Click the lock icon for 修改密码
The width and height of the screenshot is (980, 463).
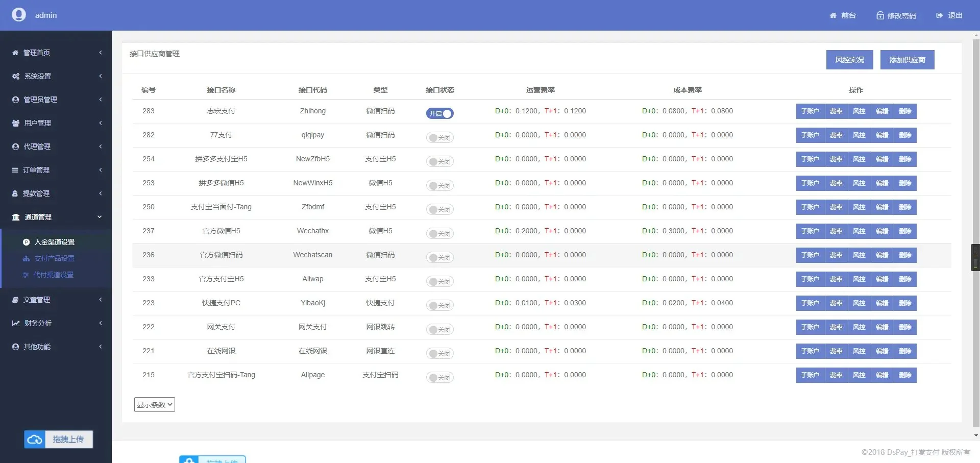tap(880, 15)
